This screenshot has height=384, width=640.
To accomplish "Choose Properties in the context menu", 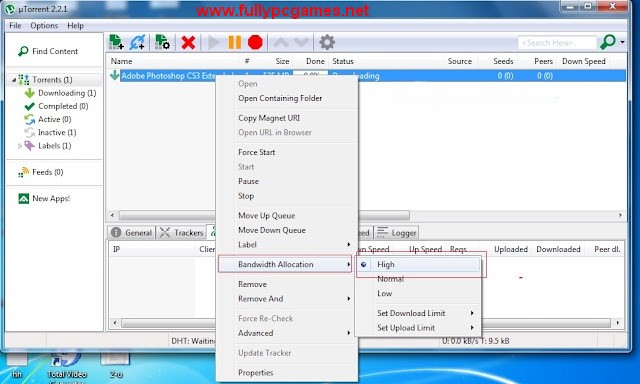I will click(256, 373).
